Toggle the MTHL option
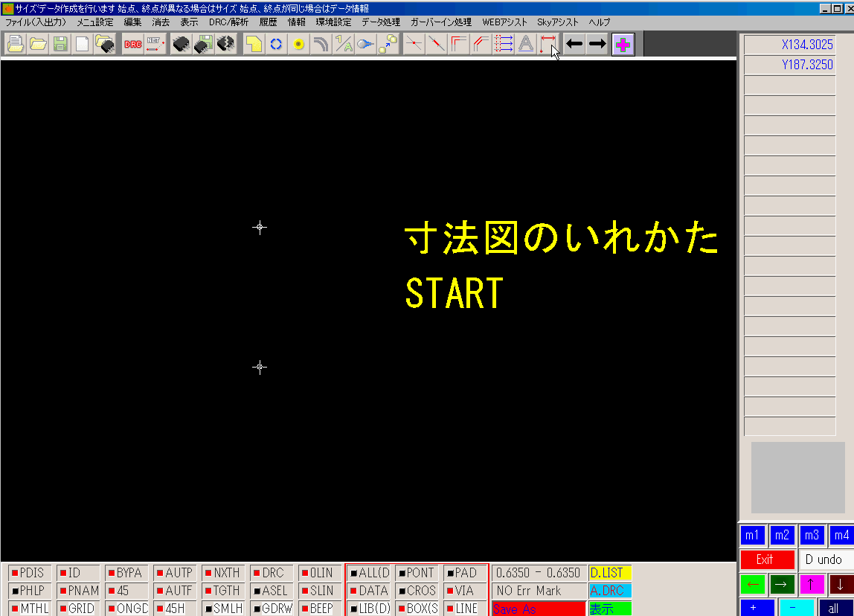The width and height of the screenshot is (854, 616). pos(30,609)
